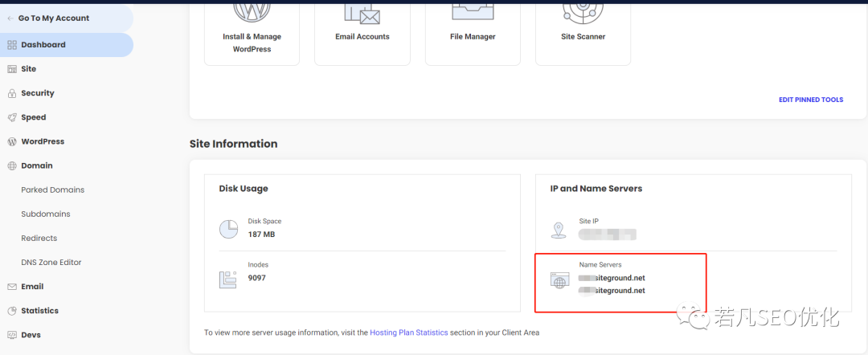Open Subdomains submenu item
Image resolution: width=868 pixels, height=355 pixels.
(x=45, y=214)
